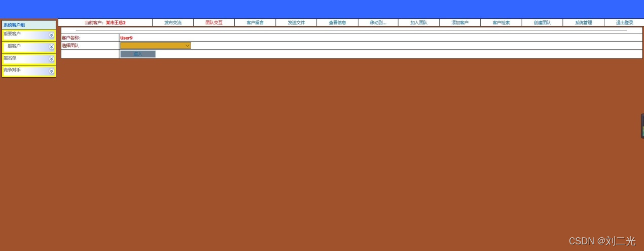Click the current customer name 某市王总2
The image size is (644, 251).
click(x=116, y=23)
